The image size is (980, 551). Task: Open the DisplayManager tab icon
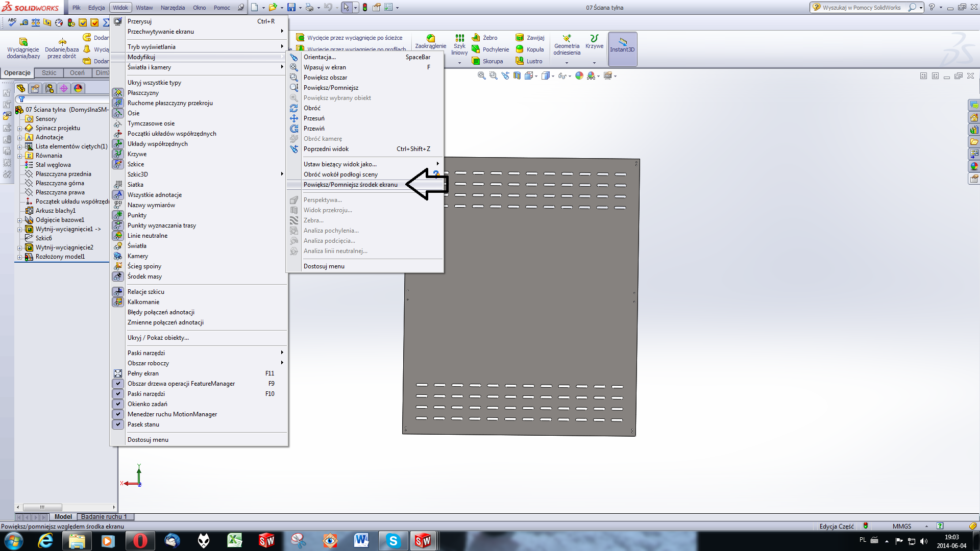[78, 88]
